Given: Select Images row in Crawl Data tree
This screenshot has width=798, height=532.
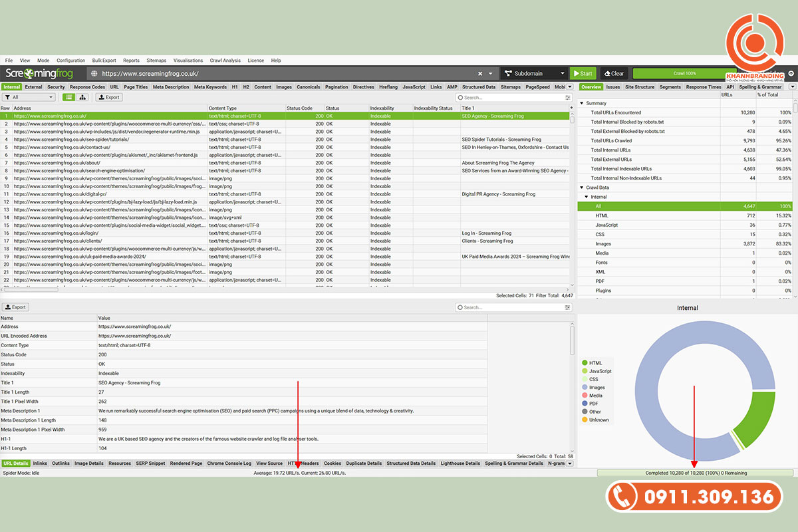Looking at the screenshot, I should 685,244.
